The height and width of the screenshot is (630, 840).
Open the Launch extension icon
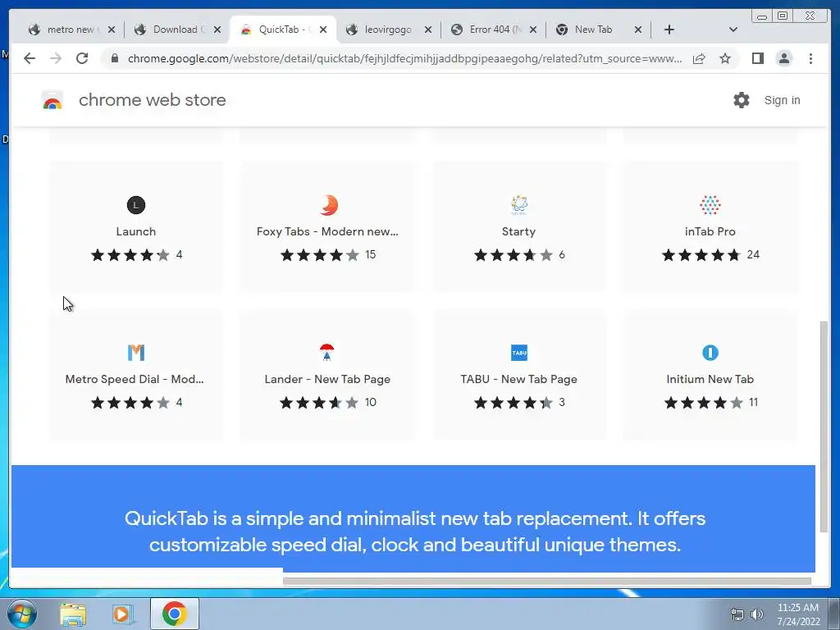(136, 204)
